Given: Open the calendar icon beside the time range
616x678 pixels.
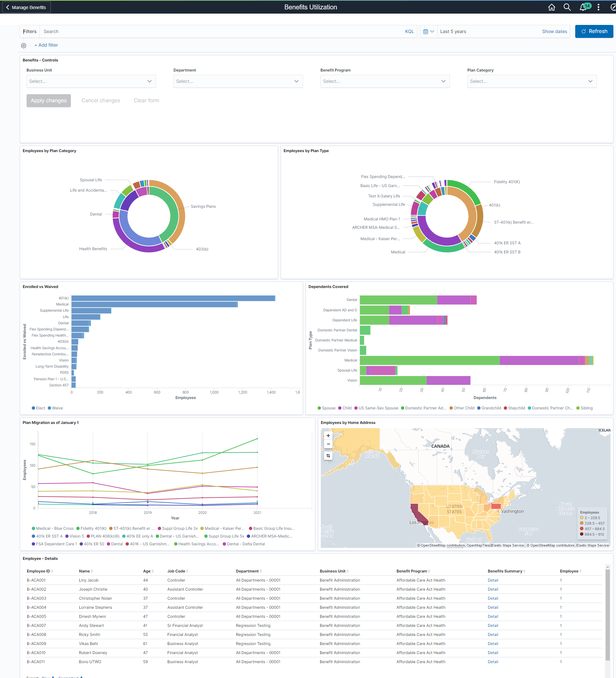Looking at the screenshot, I should coord(426,31).
